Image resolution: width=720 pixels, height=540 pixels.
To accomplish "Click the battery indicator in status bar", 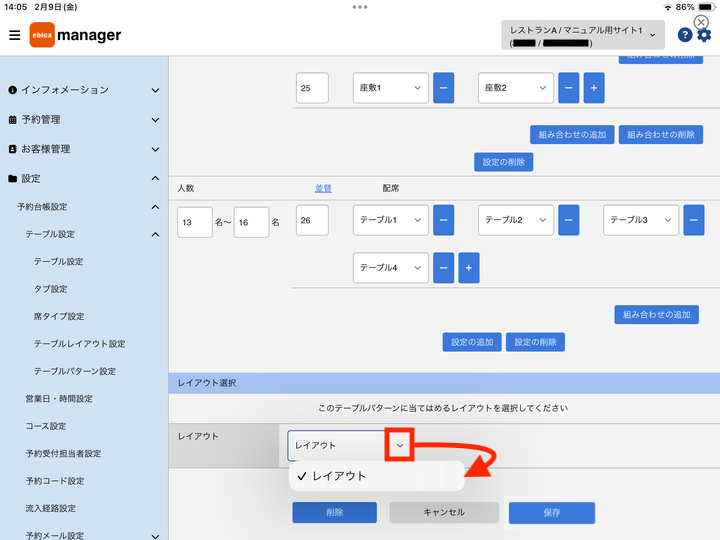I will [x=706, y=7].
